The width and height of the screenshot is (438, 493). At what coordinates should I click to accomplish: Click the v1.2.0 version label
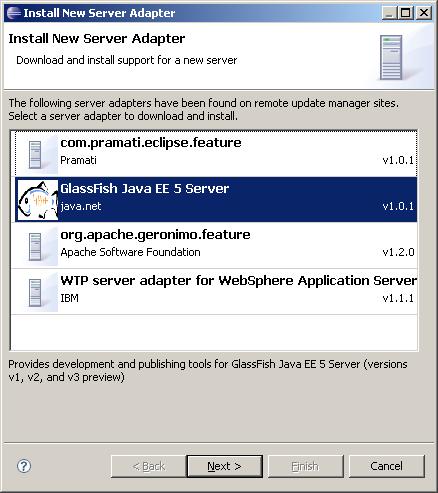tap(398, 252)
